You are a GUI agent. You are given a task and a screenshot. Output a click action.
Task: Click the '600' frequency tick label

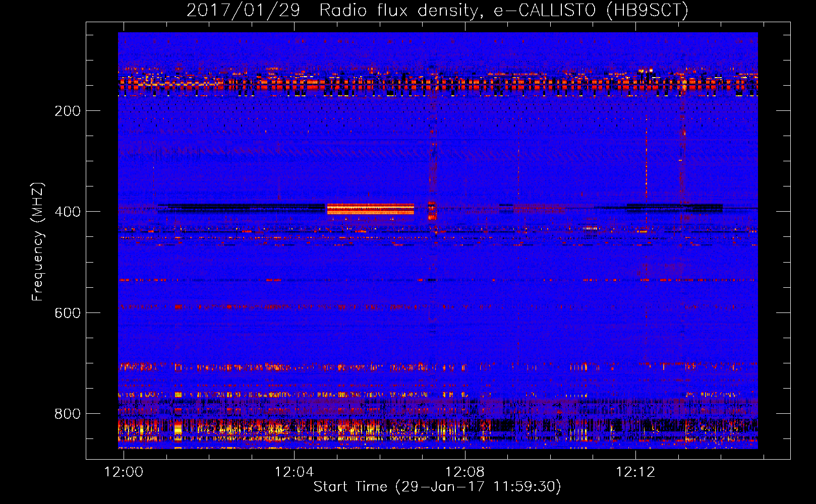[68, 313]
